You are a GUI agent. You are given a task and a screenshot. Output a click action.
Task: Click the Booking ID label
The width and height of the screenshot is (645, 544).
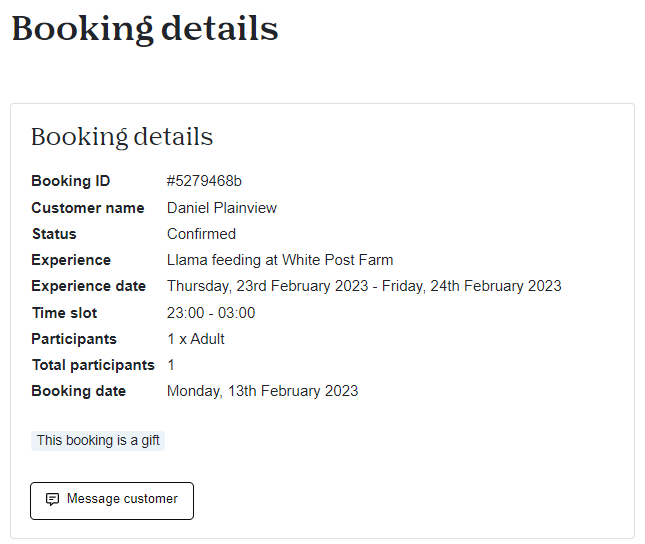tap(71, 181)
